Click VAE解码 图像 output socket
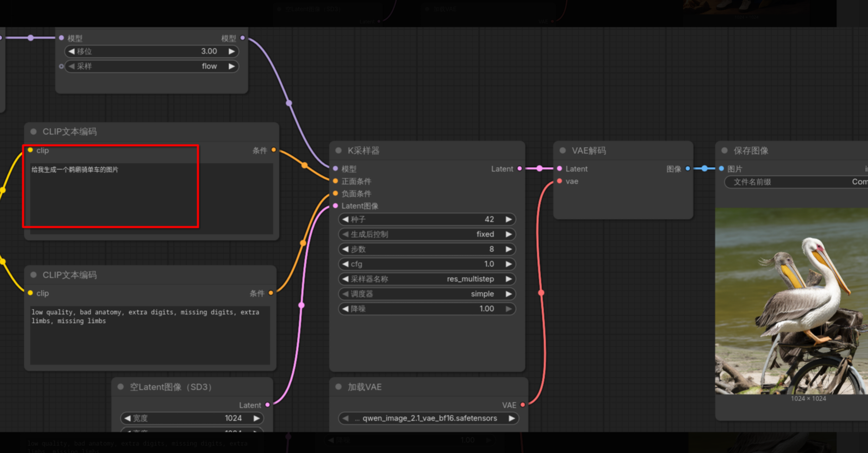Image resolution: width=868 pixels, height=453 pixels. (x=688, y=168)
